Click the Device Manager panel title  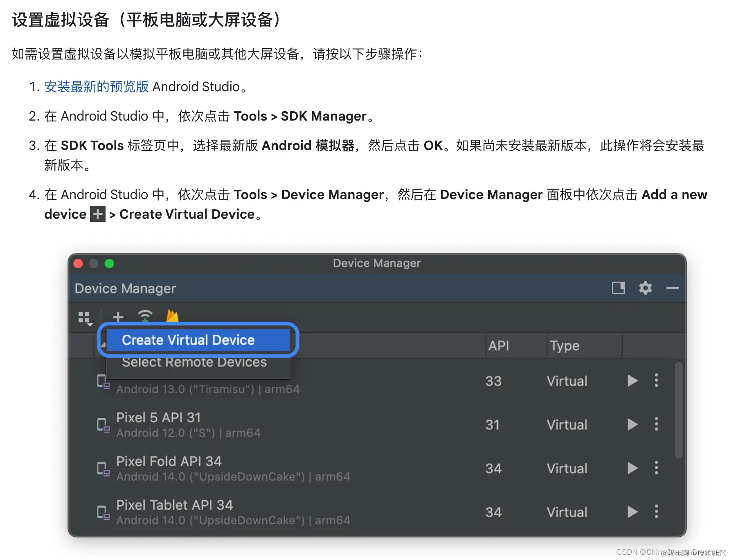pos(125,289)
